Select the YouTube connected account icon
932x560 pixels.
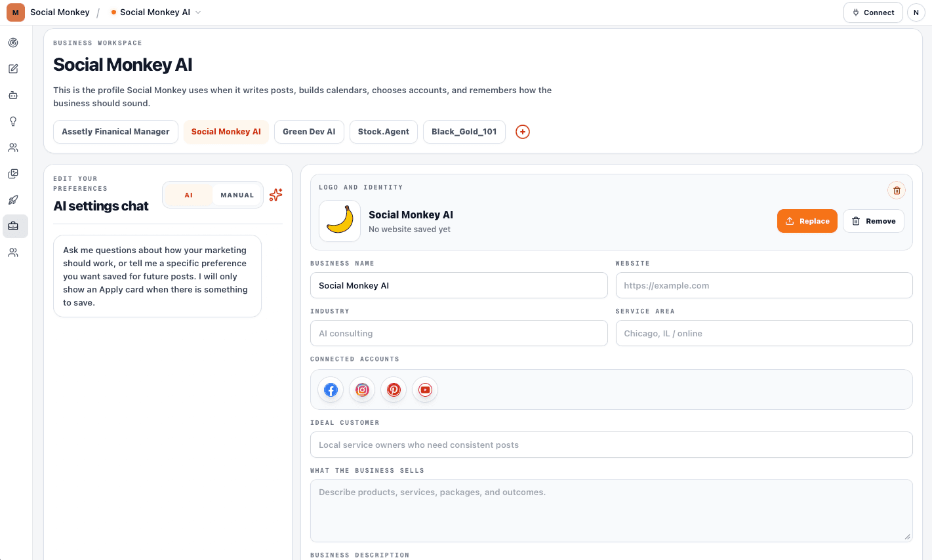tap(425, 390)
